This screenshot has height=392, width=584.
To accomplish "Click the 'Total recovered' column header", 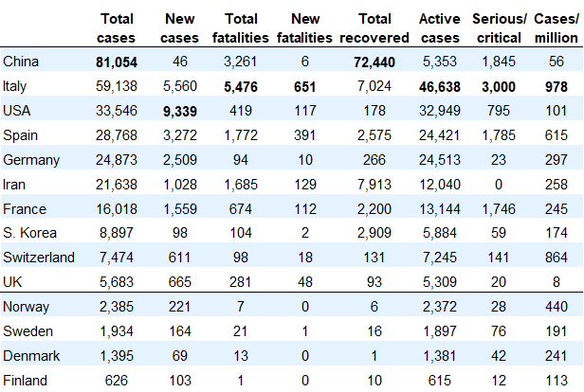I will click(x=376, y=27).
